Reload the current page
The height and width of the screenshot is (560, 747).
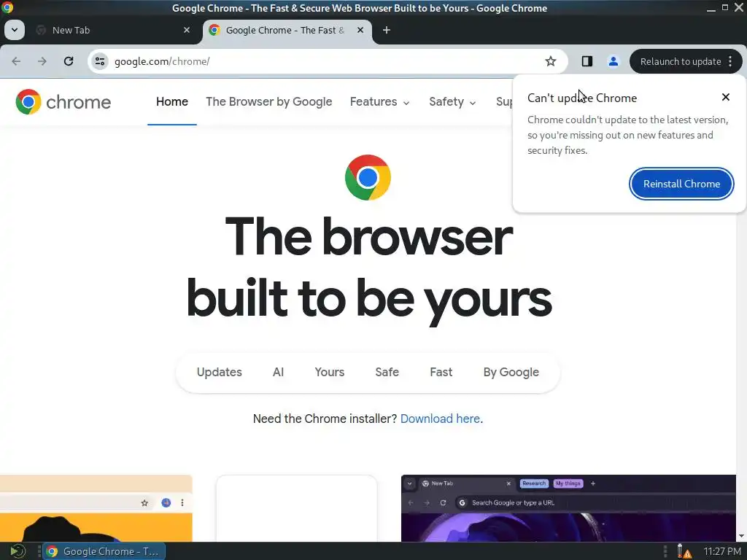[69, 61]
